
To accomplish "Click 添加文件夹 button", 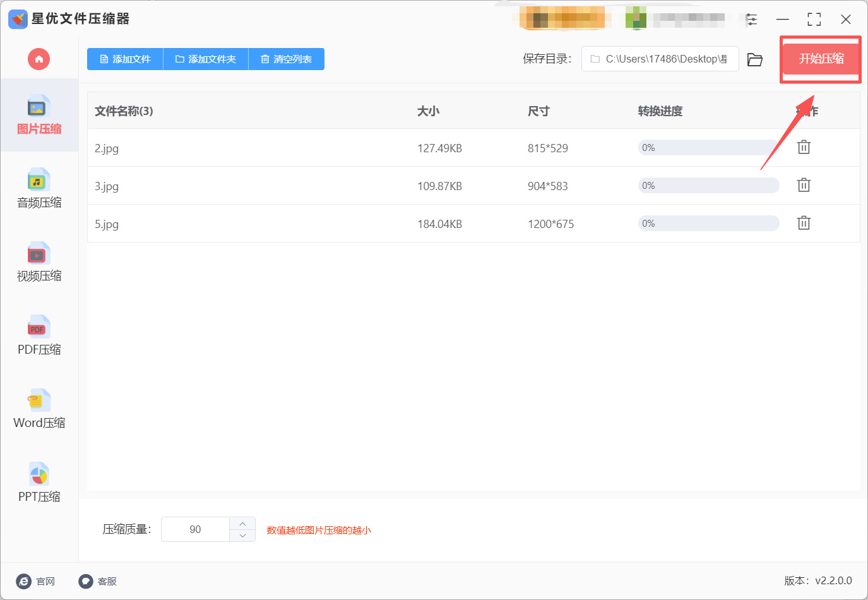I will pyautogui.click(x=206, y=59).
